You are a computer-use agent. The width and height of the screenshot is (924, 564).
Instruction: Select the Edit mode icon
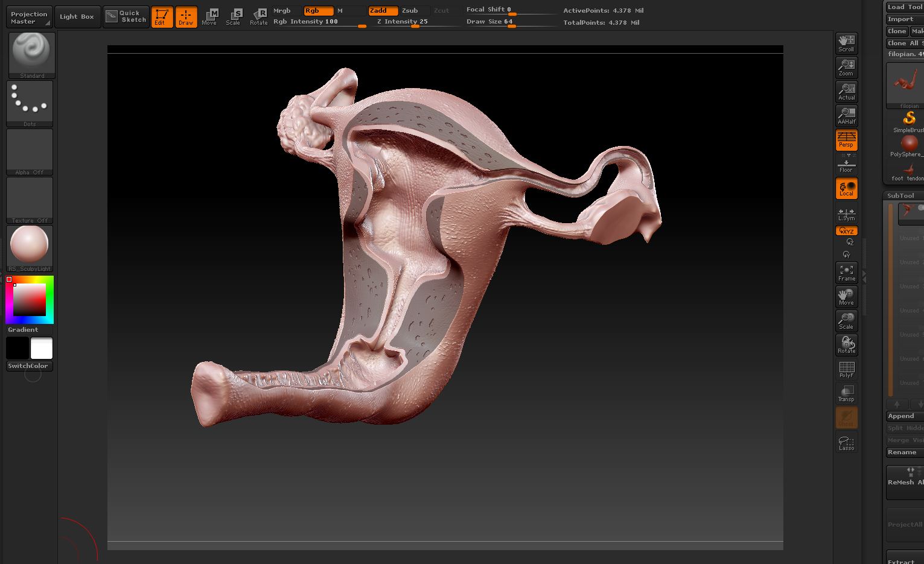pyautogui.click(x=162, y=17)
